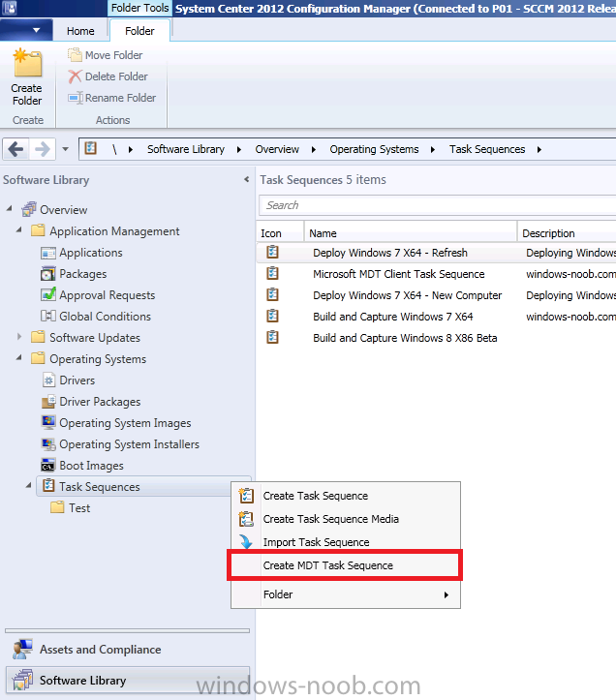The height and width of the screenshot is (700, 616).
Task: Select Software Updates in the tree
Action: click(95, 338)
